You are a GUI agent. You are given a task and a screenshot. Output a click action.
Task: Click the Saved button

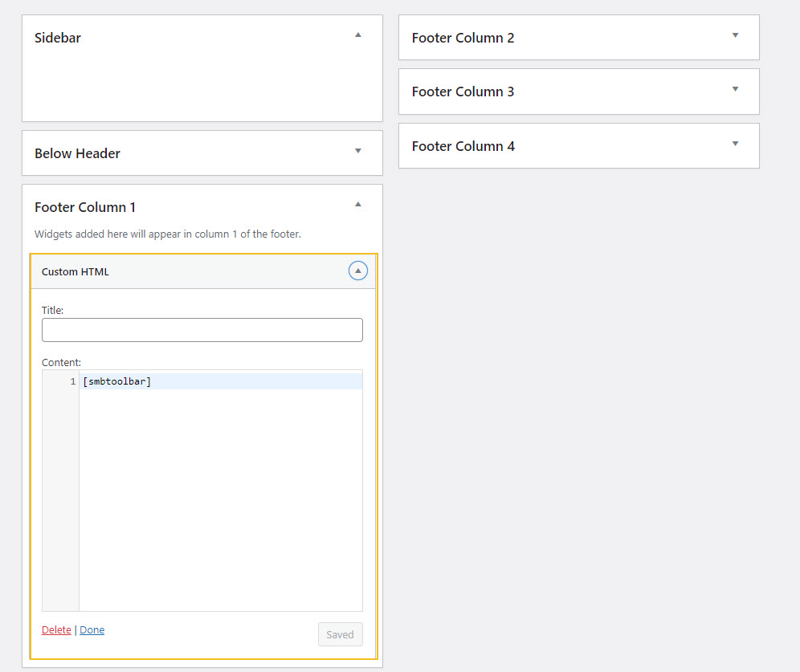click(340, 633)
